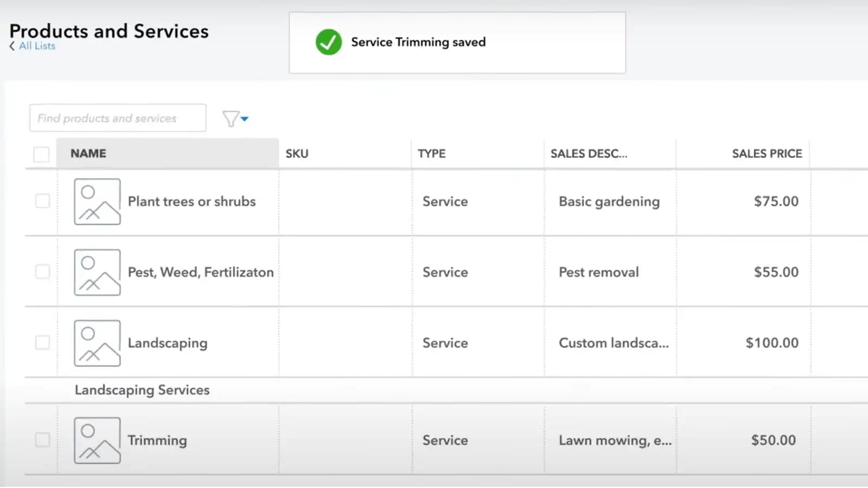The height and width of the screenshot is (488, 868).
Task: Click the Pest, Weed, Fertilizaton image placeholder
Action: (x=97, y=272)
